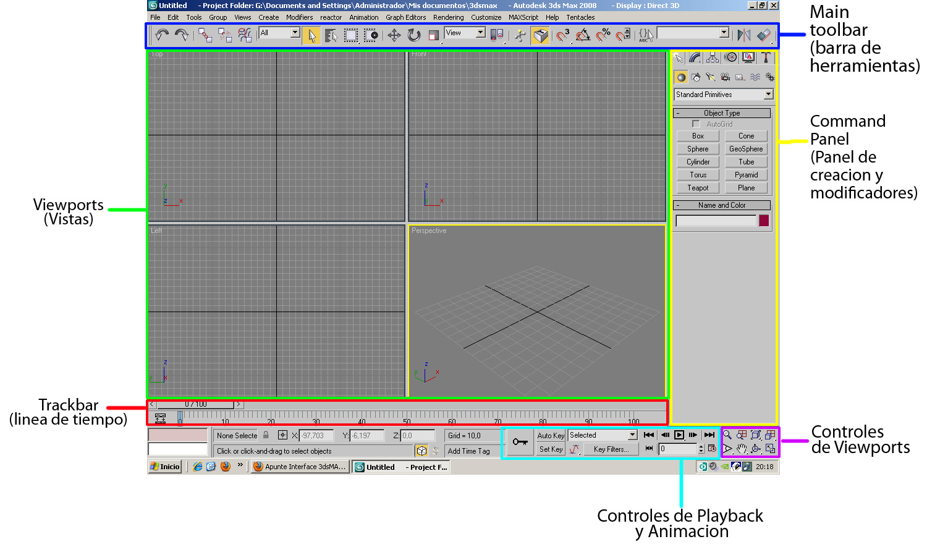Toggle the 3D Snaps magnet icon
This screenshot has height=560, width=927.
point(562,36)
